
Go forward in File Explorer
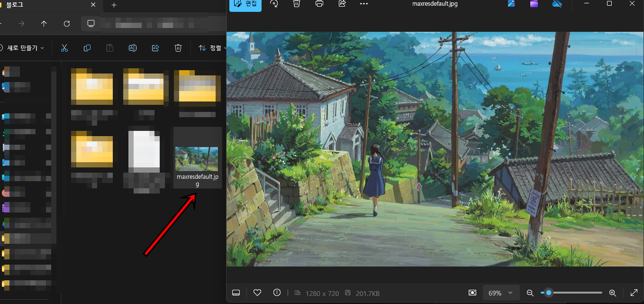21,23
